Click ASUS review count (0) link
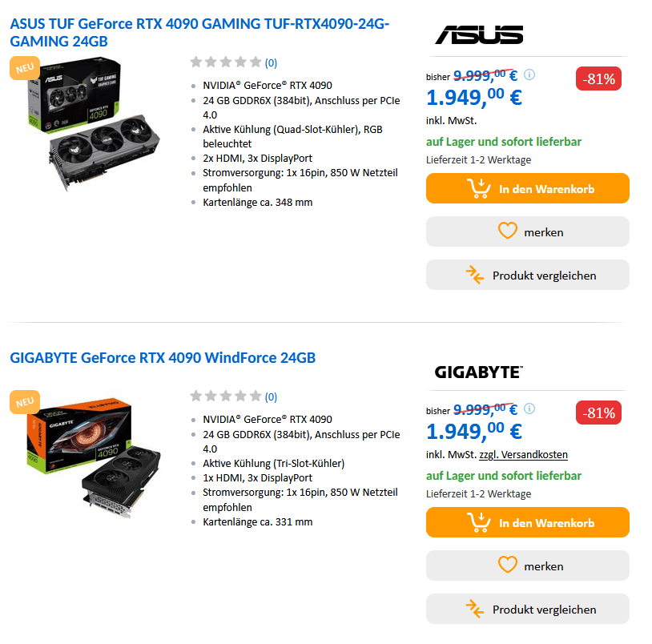 (x=271, y=62)
